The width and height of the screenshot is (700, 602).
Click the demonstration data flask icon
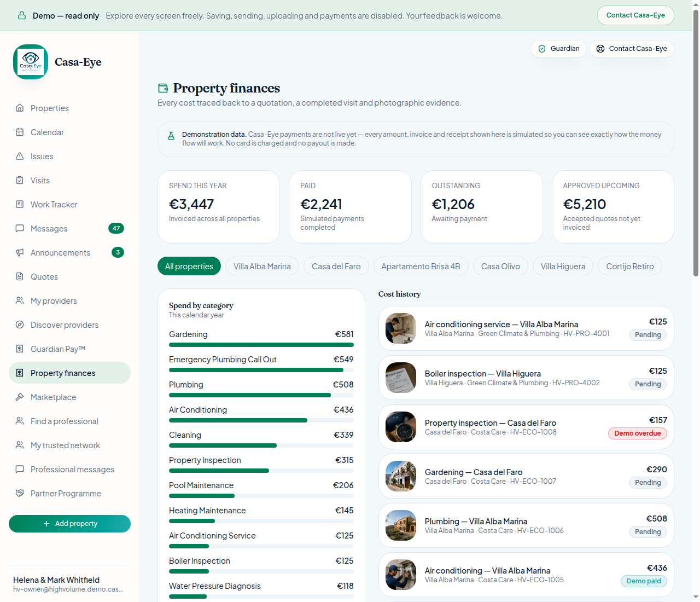pyautogui.click(x=171, y=136)
